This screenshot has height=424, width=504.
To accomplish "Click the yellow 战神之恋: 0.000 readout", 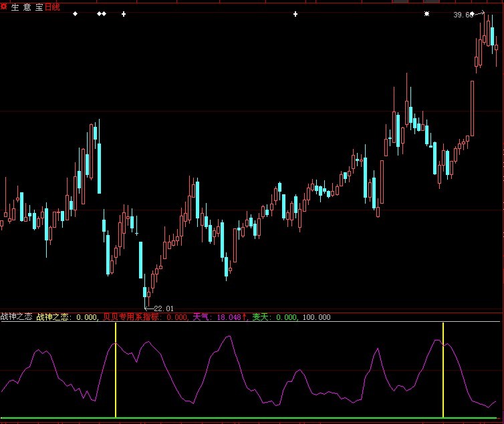I will tap(67, 317).
